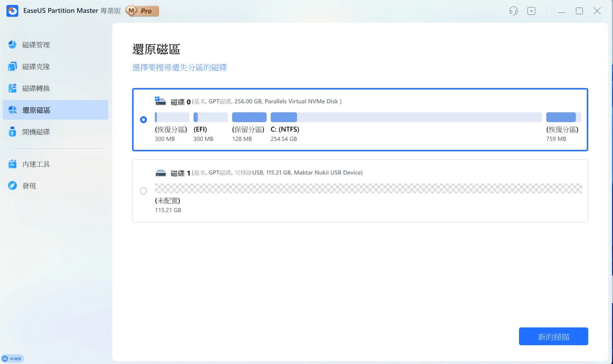Click the 發現 compass icon
The image size is (613, 364).
coord(12,185)
